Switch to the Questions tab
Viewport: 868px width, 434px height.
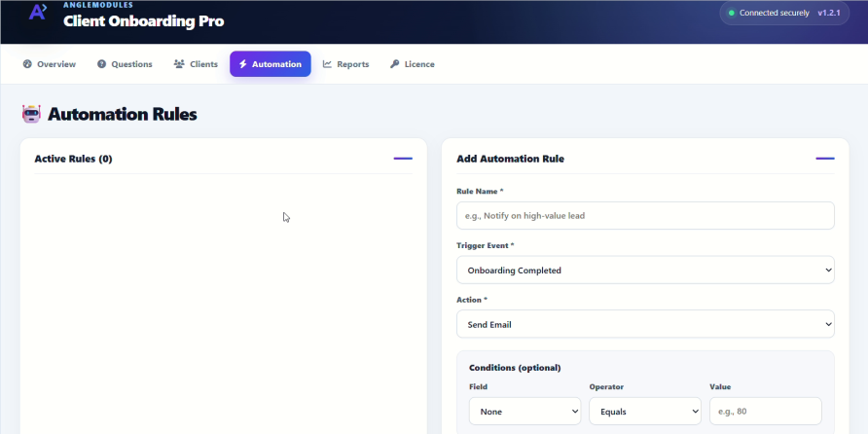(125, 64)
